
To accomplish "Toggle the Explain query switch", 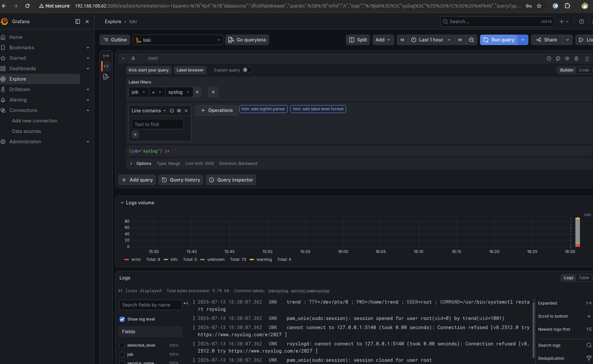I will pos(248,70).
